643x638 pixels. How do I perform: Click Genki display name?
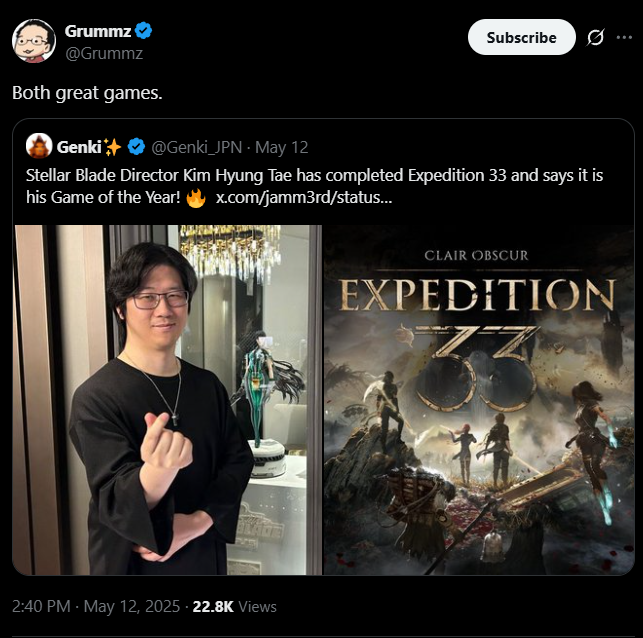(x=79, y=147)
